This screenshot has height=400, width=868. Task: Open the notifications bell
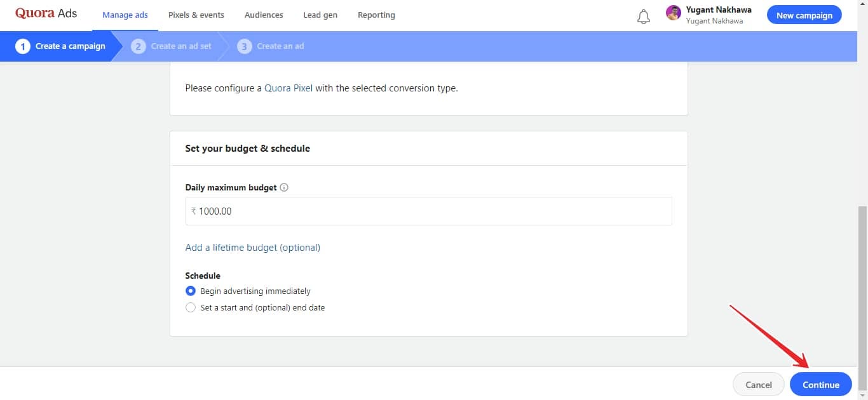644,16
